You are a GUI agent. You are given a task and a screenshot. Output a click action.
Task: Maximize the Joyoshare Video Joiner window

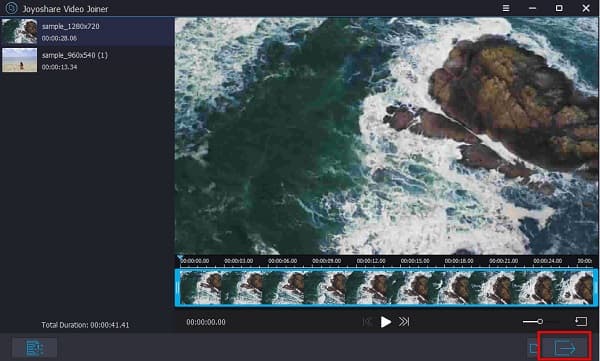pos(559,8)
